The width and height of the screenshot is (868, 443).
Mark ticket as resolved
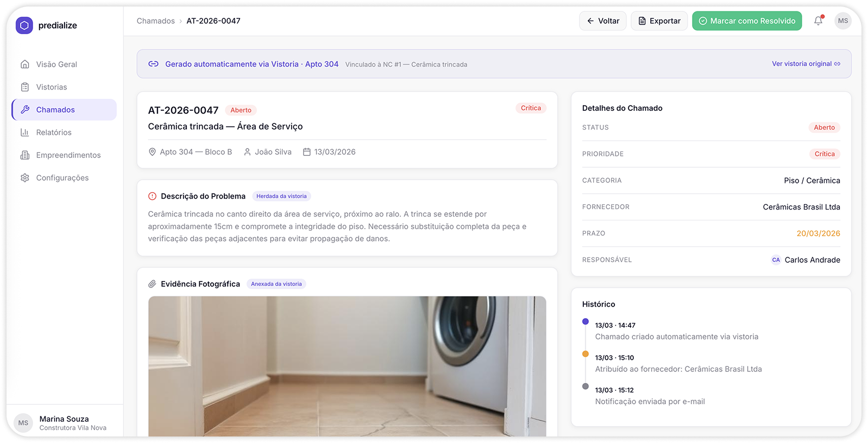coord(746,21)
